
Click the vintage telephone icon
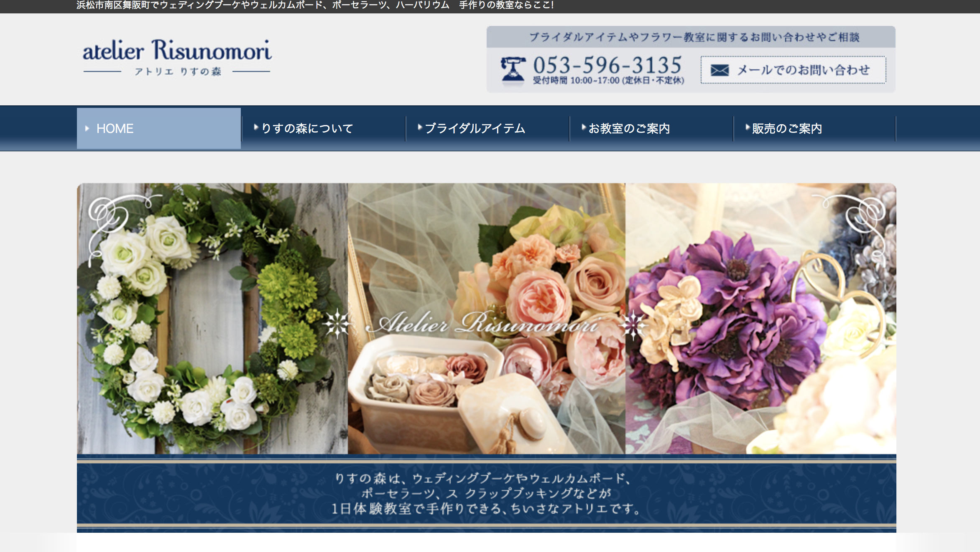coord(513,70)
